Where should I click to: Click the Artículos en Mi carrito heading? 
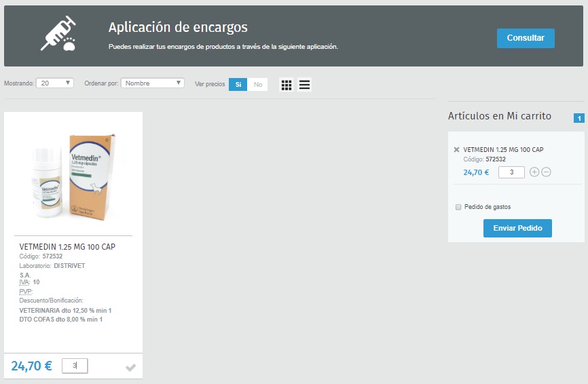pos(500,116)
